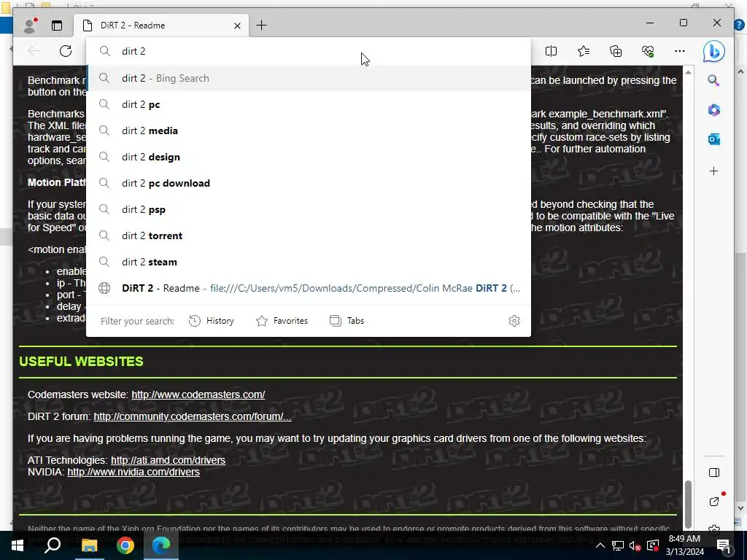
Task: Toggle sidebar layout icon near bottom
Action: (713, 472)
